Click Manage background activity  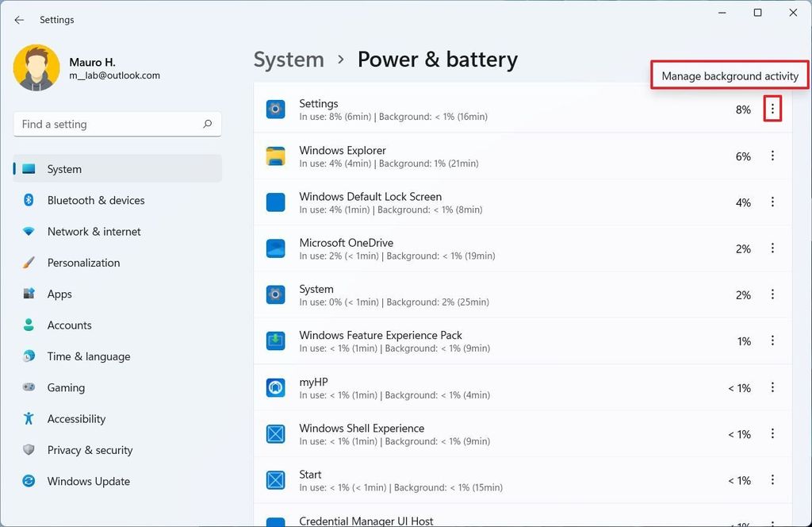point(728,75)
